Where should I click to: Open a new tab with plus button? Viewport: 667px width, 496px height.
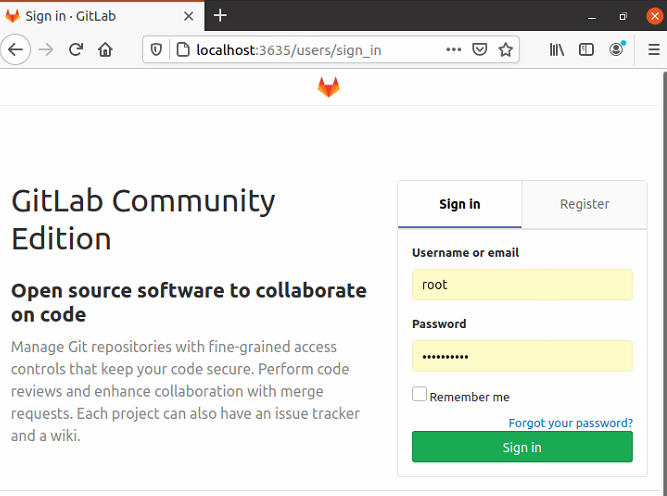220,16
